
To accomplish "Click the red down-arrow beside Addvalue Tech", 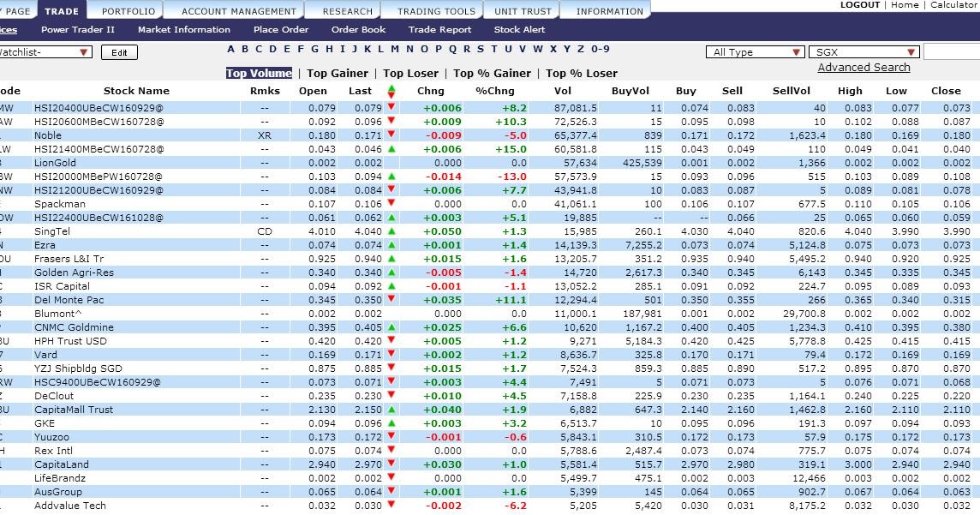I will (391, 506).
